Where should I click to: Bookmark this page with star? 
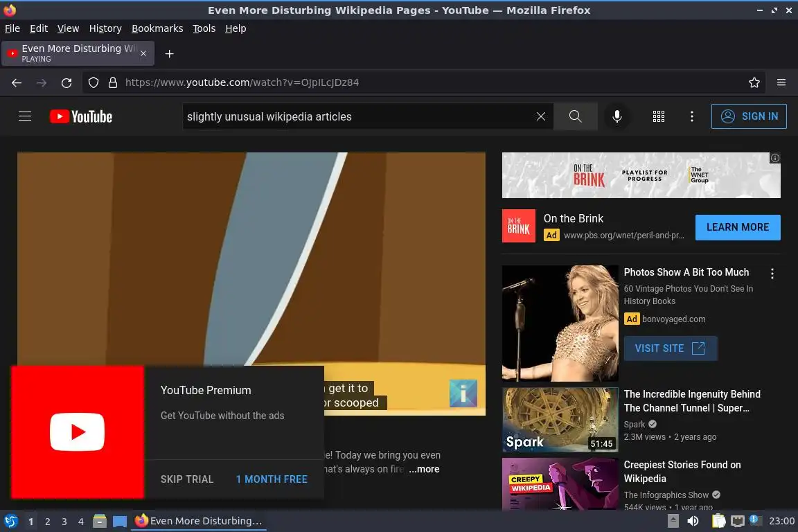click(x=754, y=82)
